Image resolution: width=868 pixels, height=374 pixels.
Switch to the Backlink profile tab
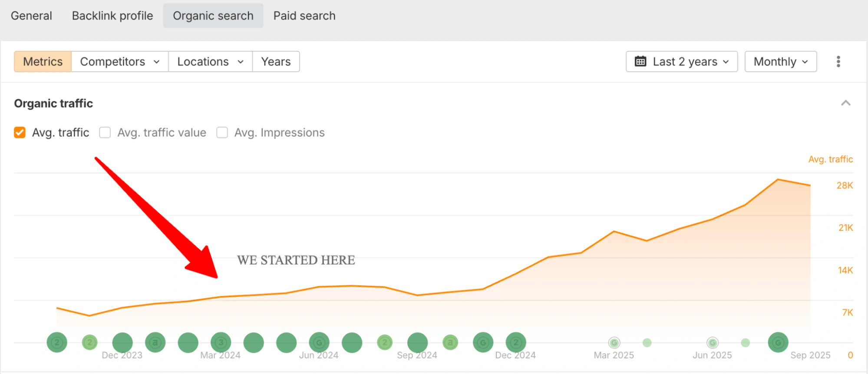(112, 16)
